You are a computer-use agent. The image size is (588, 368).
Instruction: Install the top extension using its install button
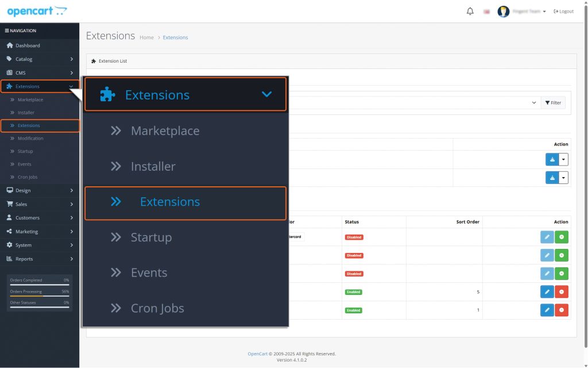click(552, 159)
